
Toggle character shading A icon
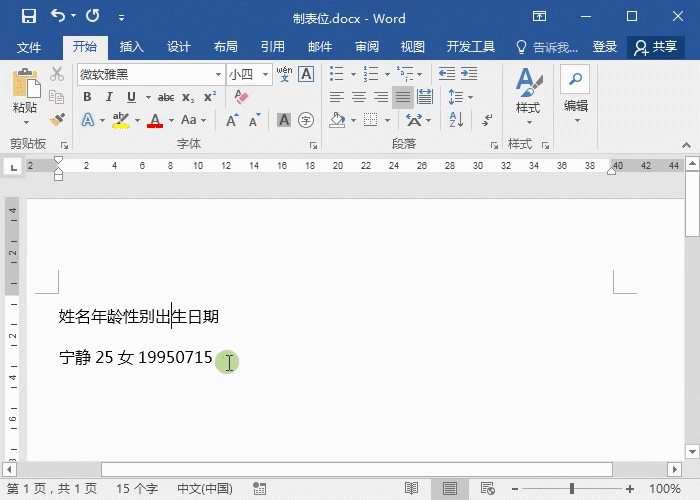click(284, 120)
